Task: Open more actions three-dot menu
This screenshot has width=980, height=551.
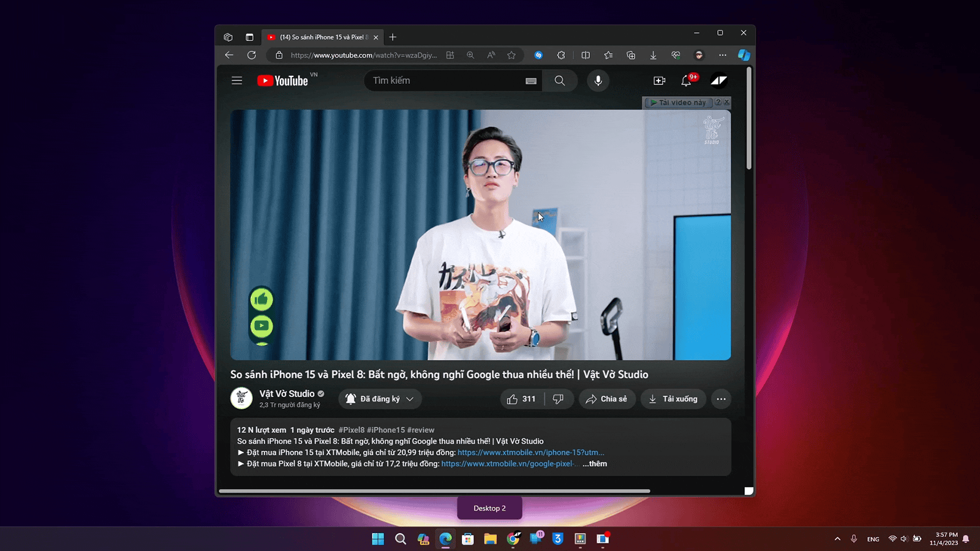Action: click(x=722, y=399)
